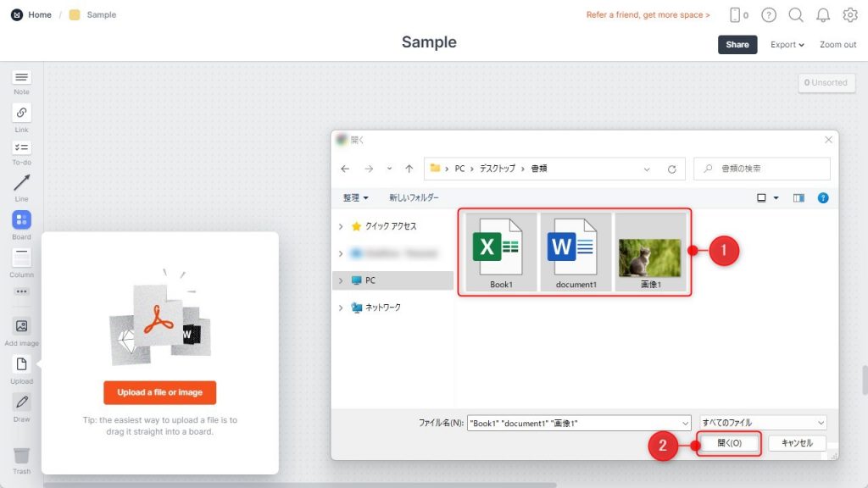The height and width of the screenshot is (488, 868).
Task: Click the Share button
Action: [737, 45]
